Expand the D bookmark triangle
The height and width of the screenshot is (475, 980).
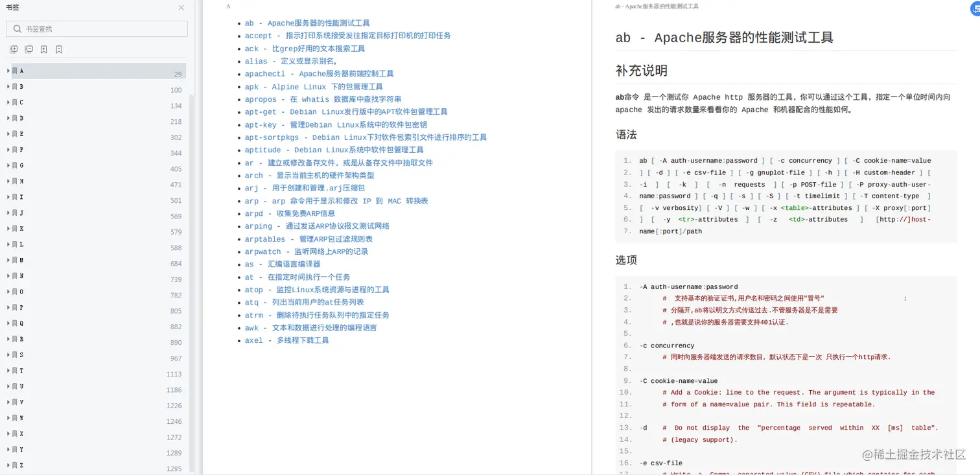pos(8,118)
